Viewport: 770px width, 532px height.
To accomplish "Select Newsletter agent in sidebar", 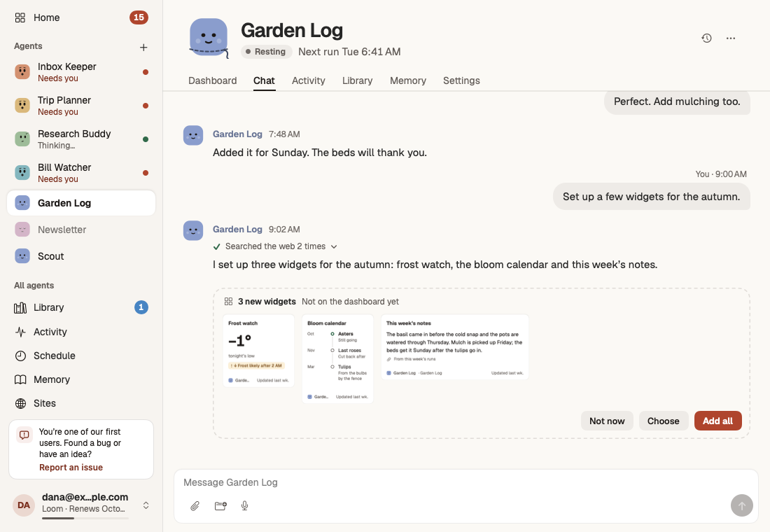I will (x=81, y=230).
